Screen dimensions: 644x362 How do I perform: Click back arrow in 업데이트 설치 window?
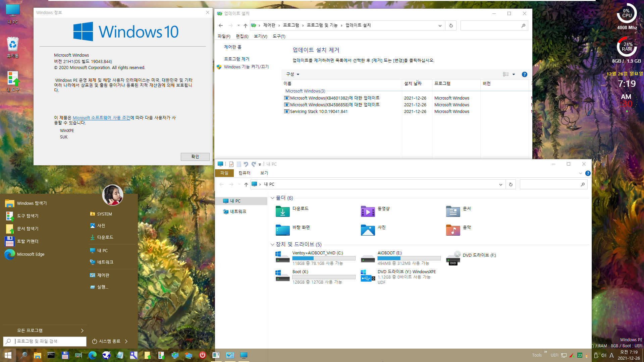(221, 25)
